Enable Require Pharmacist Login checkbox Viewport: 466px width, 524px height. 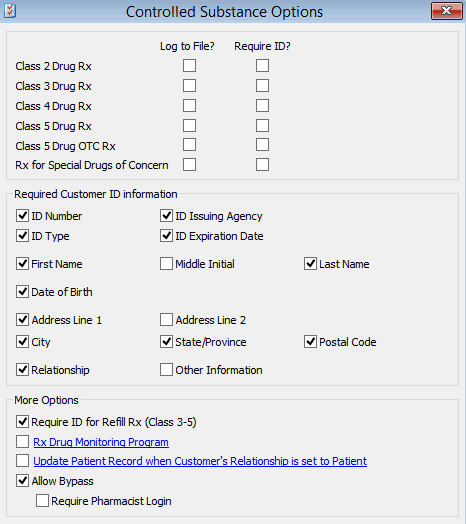tap(42, 501)
